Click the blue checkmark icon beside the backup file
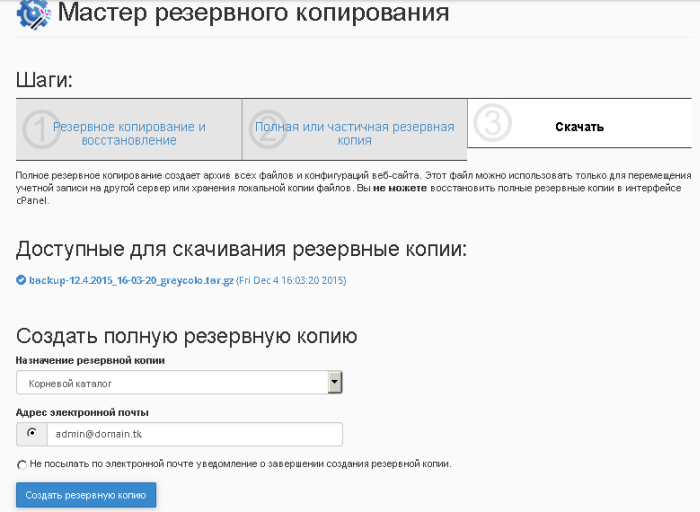 coord(21,280)
